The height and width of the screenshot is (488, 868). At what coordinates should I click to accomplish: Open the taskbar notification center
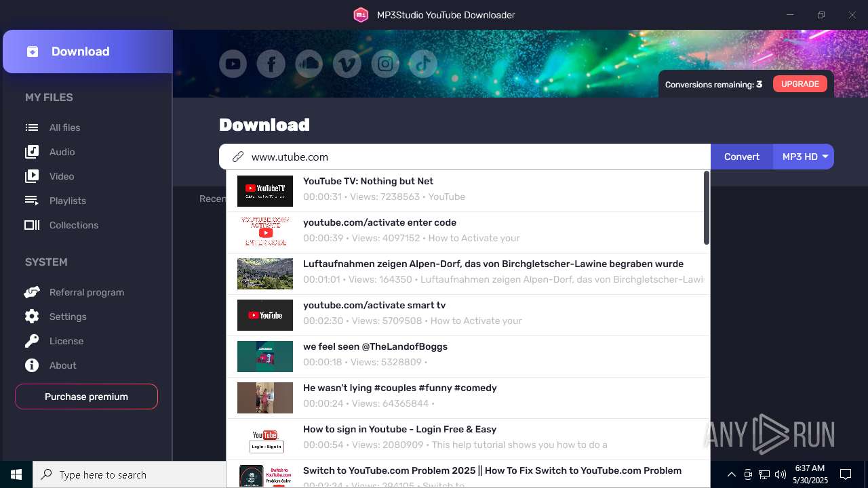(x=846, y=474)
